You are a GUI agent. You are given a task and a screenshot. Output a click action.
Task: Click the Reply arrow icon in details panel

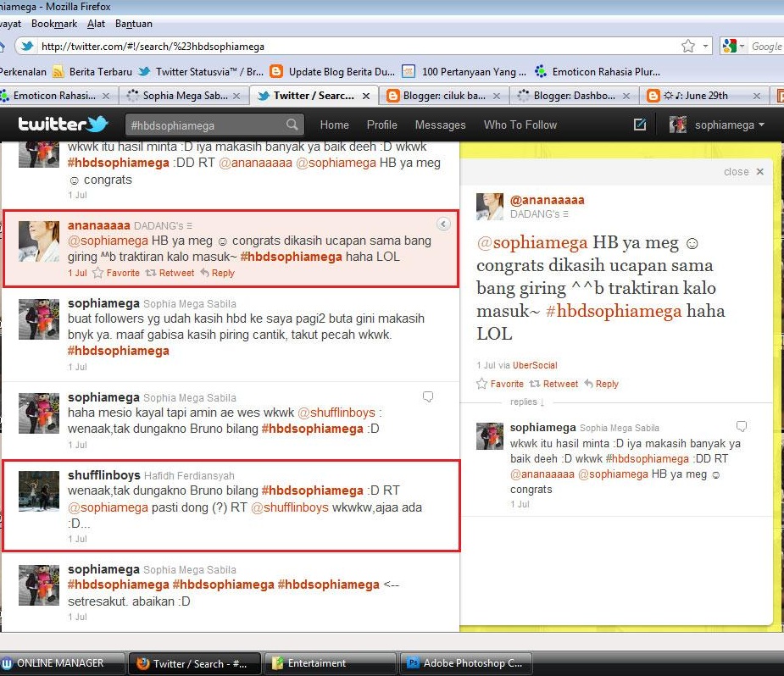[x=588, y=384]
